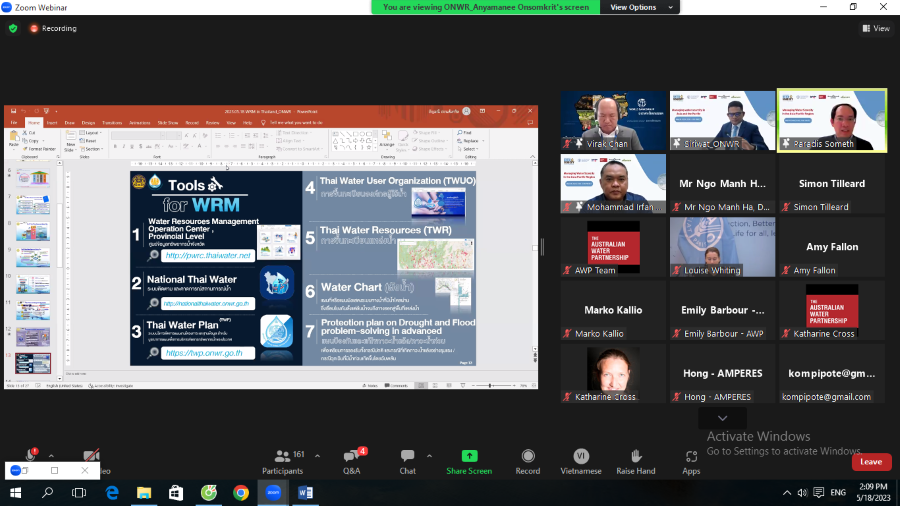
Task: Open the Q&A panel
Action: pos(351,460)
